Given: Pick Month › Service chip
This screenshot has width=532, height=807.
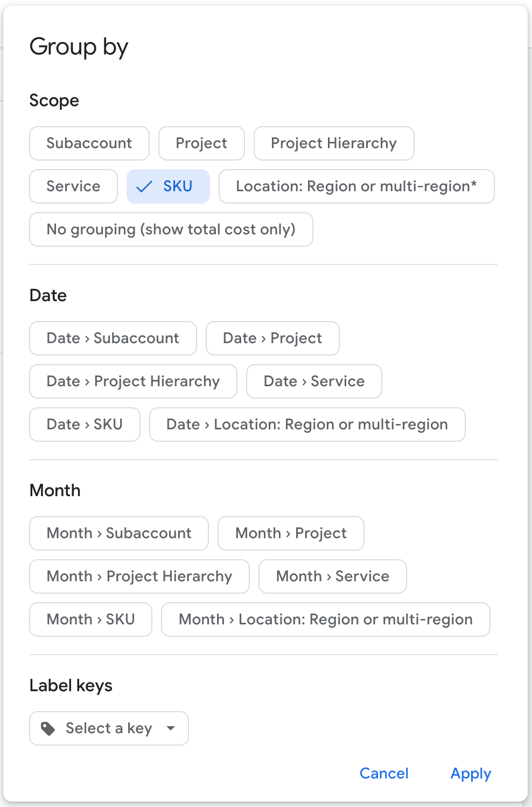Looking at the screenshot, I should (x=333, y=576).
